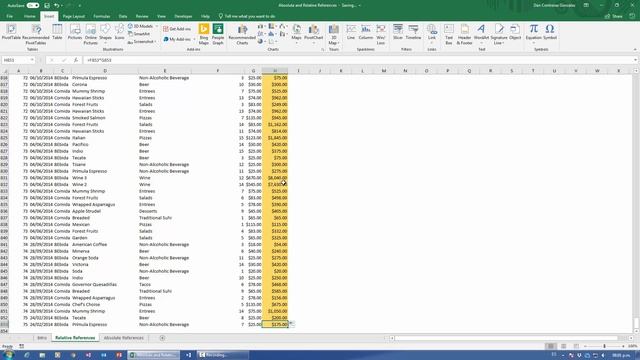The image size is (640, 360).
Task: Switch to the Developer ribbon tab
Action: point(183,16)
